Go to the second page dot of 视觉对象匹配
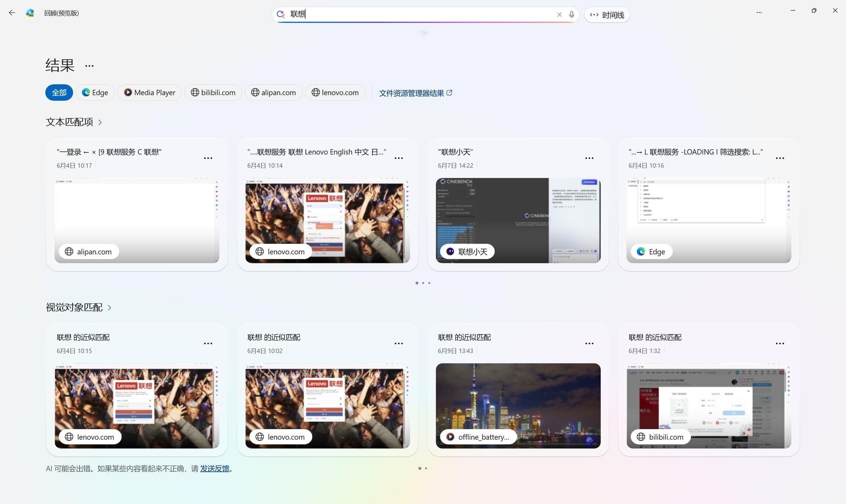Screen dimensions: 846x504 tap(426, 468)
